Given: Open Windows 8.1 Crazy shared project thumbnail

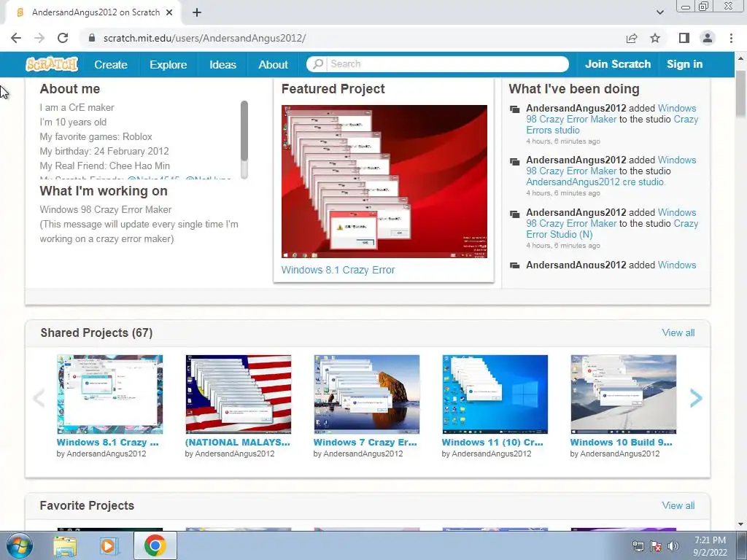Looking at the screenshot, I should point(109,394).
